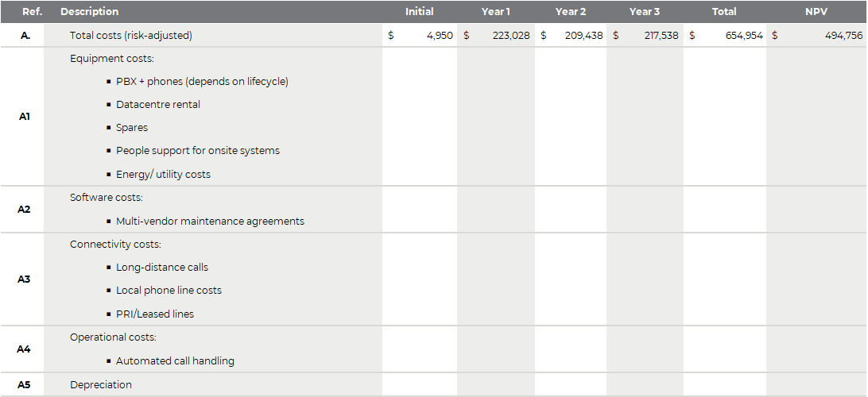The image size is (868, 397).
Task: Click the A3 reference cell
Action: point(24,279)
